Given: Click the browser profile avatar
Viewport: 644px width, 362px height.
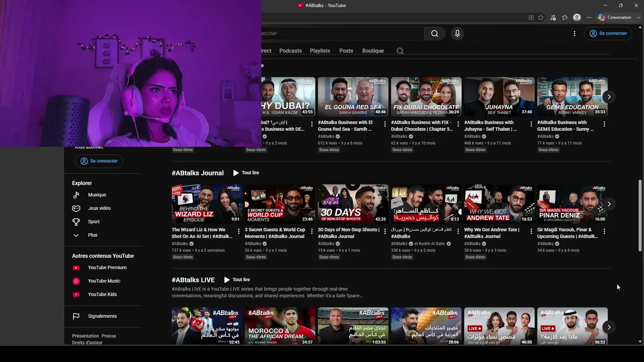Looking at the screenshot, I should 577,18.
